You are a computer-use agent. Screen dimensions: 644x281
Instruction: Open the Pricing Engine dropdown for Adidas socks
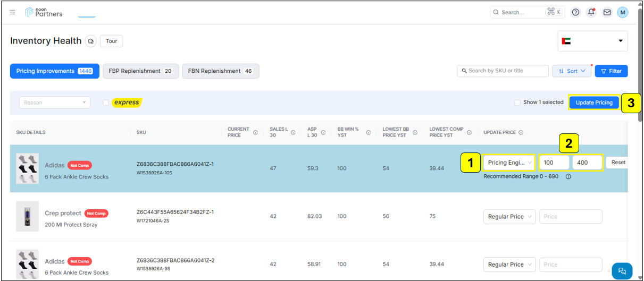(509, 163)
